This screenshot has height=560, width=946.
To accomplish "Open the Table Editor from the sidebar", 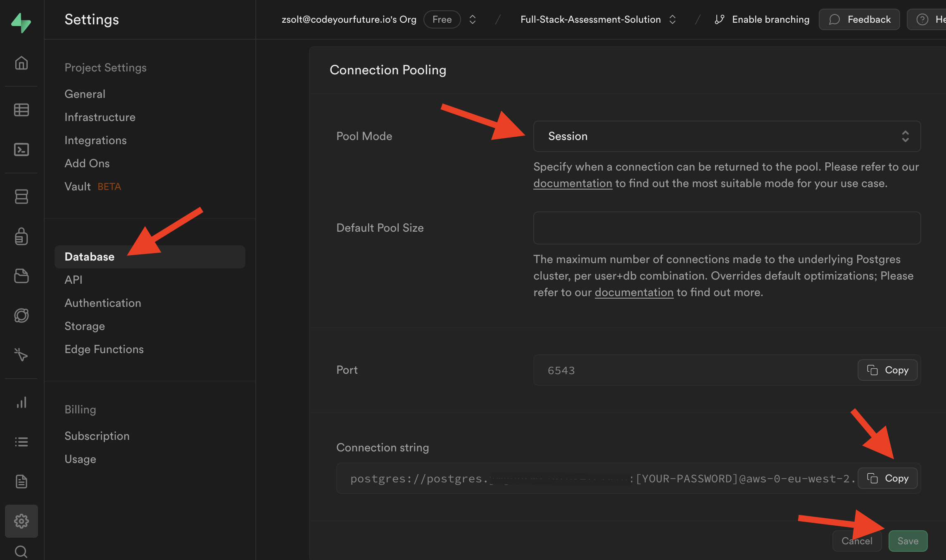I will pyautogui.click(x=21, y=109).
